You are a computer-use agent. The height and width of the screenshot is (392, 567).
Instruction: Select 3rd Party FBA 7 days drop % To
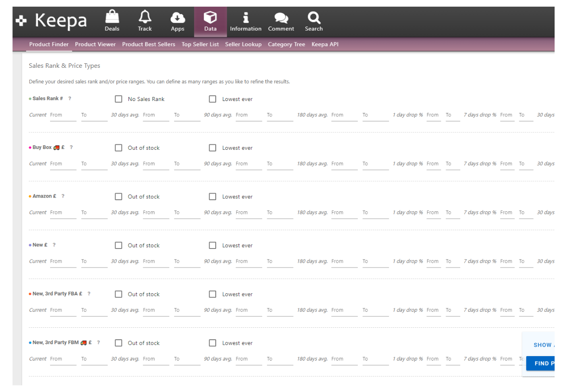(x=526, y=310)
